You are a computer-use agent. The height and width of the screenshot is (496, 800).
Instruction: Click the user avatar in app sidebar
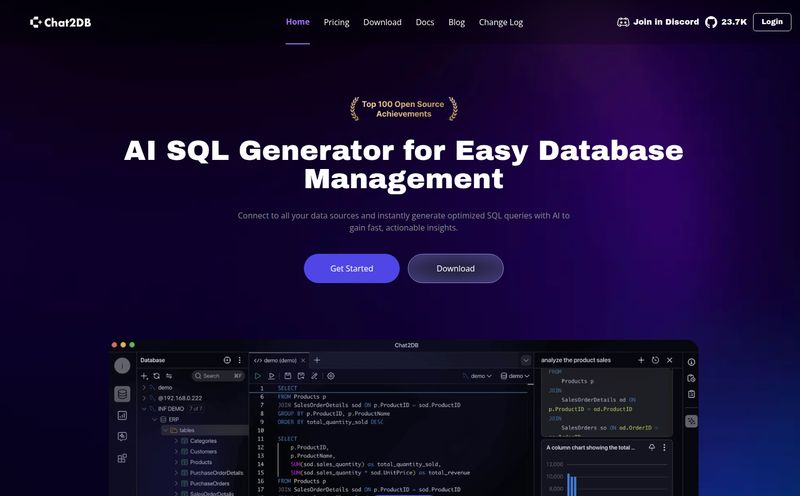point(122,365)
